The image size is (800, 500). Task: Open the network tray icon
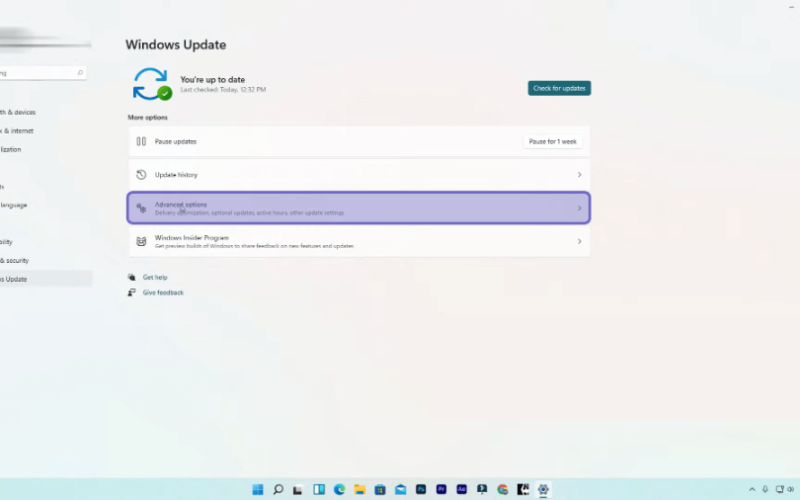pos(779,489)
